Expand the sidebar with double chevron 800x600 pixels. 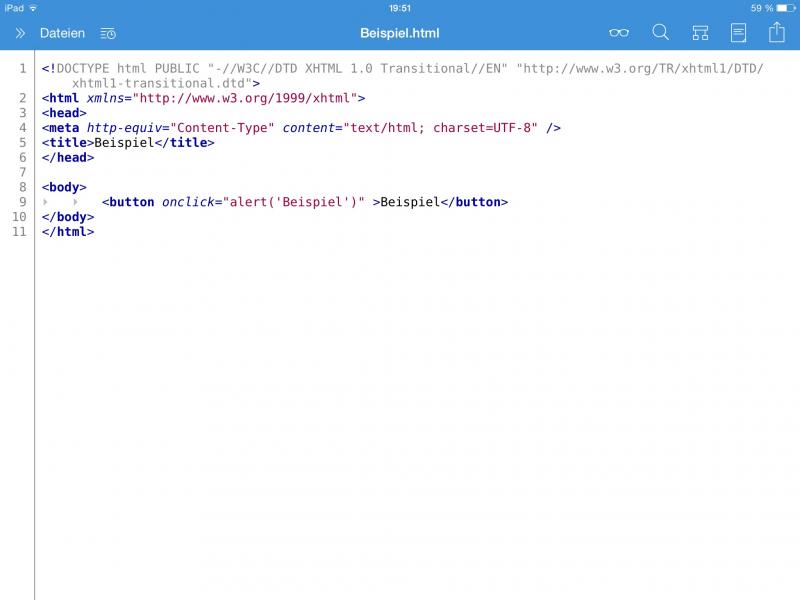[19, 33]
